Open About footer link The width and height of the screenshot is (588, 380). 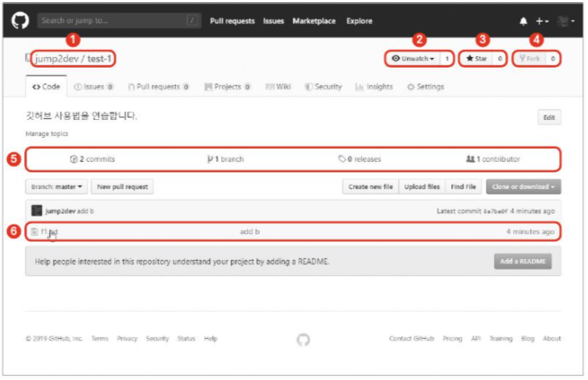[552, 339]
